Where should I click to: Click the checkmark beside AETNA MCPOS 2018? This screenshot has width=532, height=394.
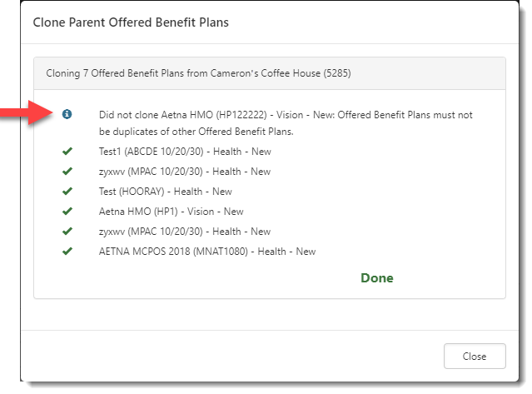[67, 252]
